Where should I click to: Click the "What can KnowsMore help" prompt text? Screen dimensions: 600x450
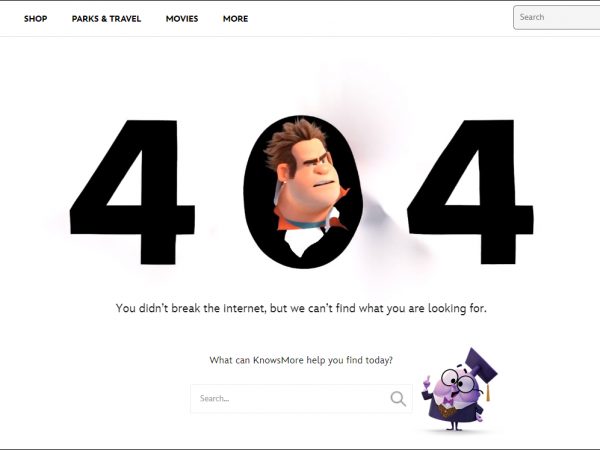tap(301, 360)
